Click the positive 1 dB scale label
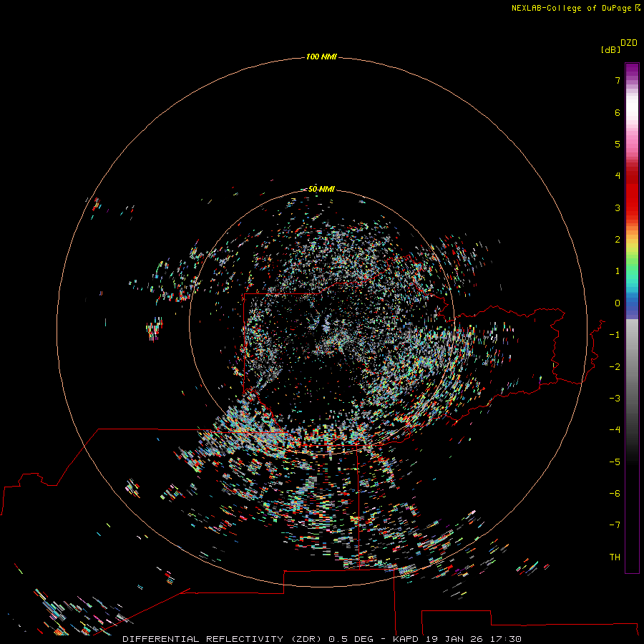Viewport: 644px width, 644px height. pyautogui.click(x=618, y=271)
